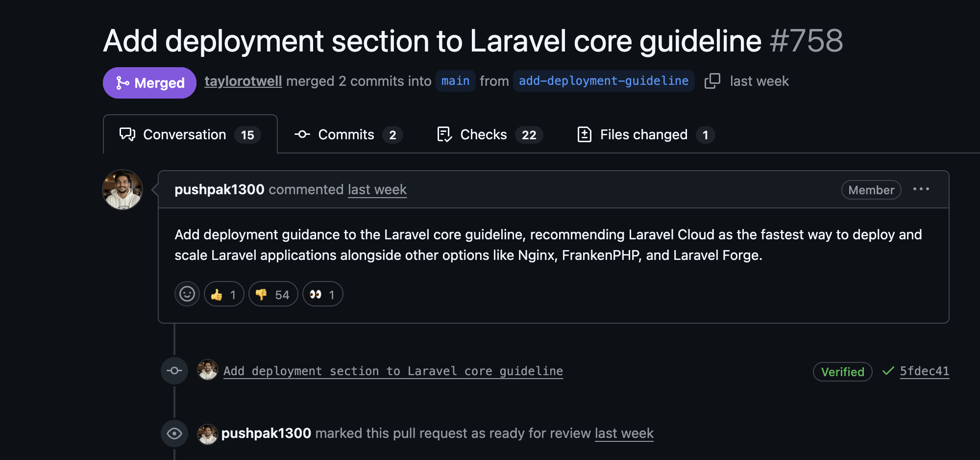Click the Conversation speech bubble icon
This screenshot has height=460, width=980.
click(x=126, y=134)
